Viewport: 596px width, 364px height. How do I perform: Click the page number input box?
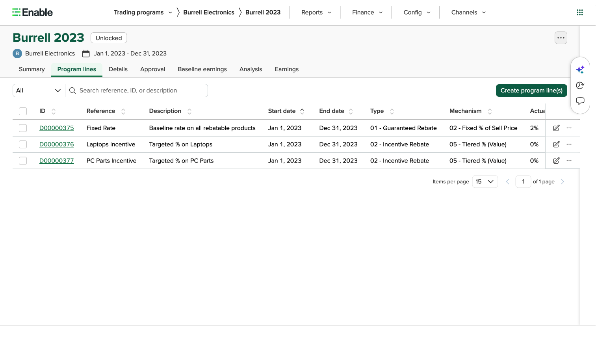point(523,182)
